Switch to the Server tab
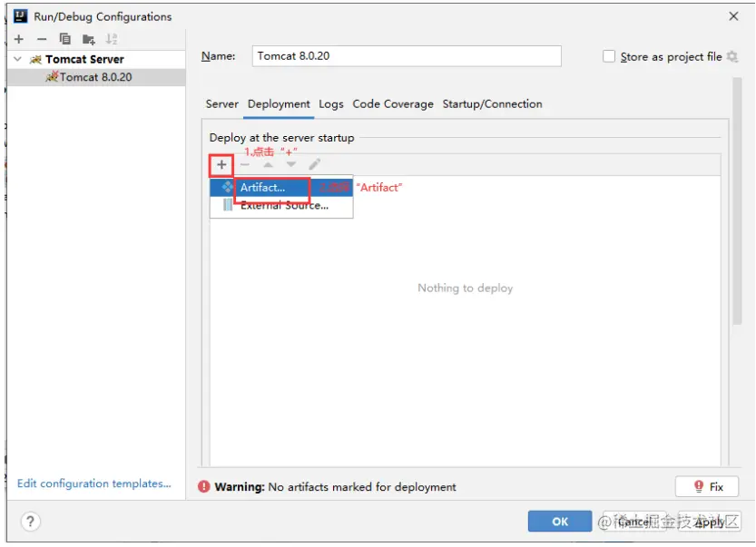Screen dimensions: 756x547 point(221,104)
